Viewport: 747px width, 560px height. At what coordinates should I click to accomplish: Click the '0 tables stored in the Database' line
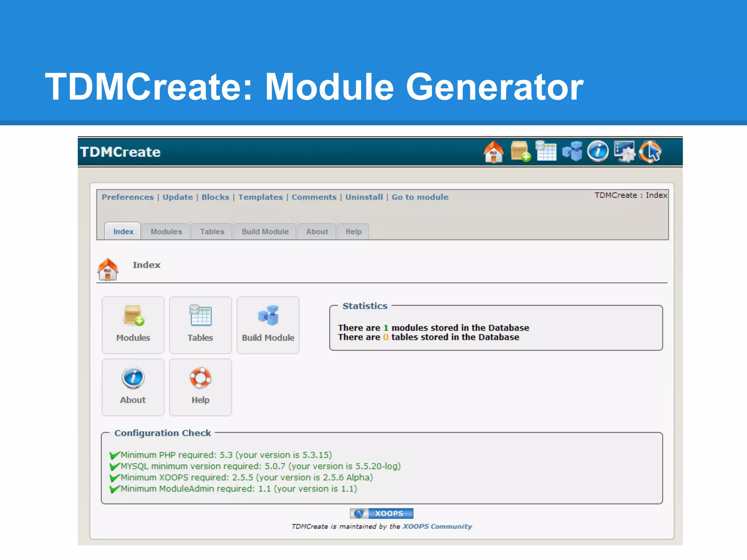(428, 337)
